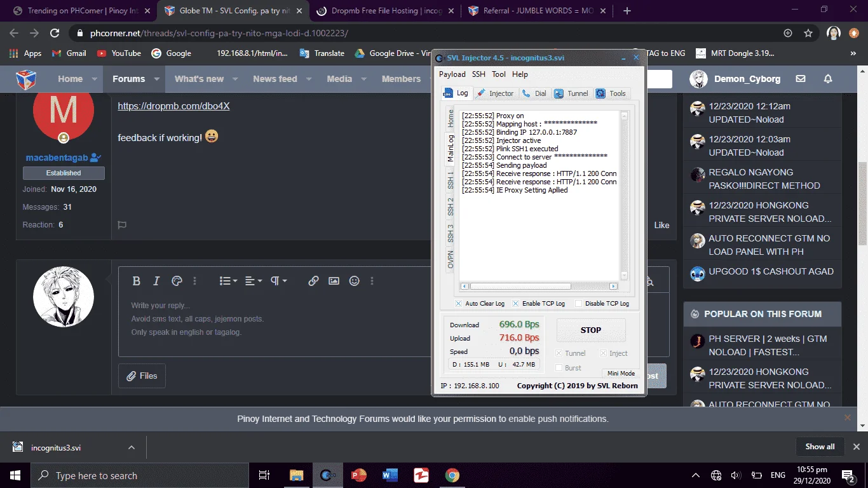This screenshot has height=488, width=868.
Task: Expand the Forums navigation dropdown arrow
Action: pos(157,79)
